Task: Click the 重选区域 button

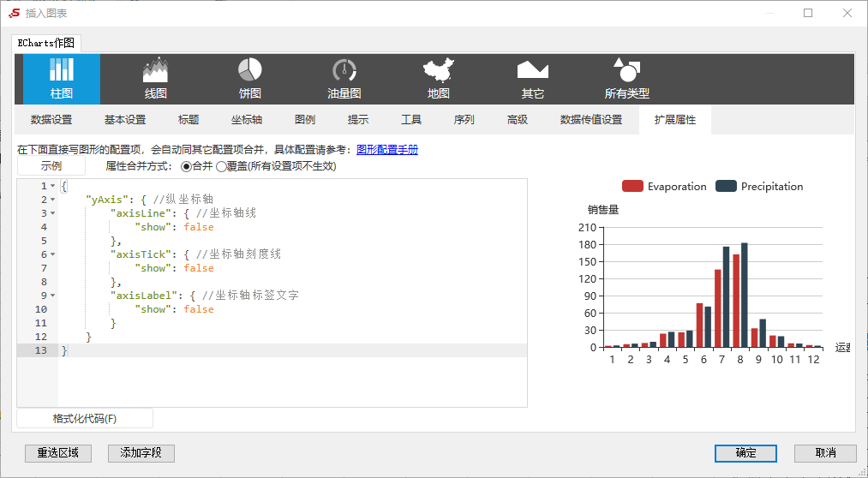Action: 58,453
